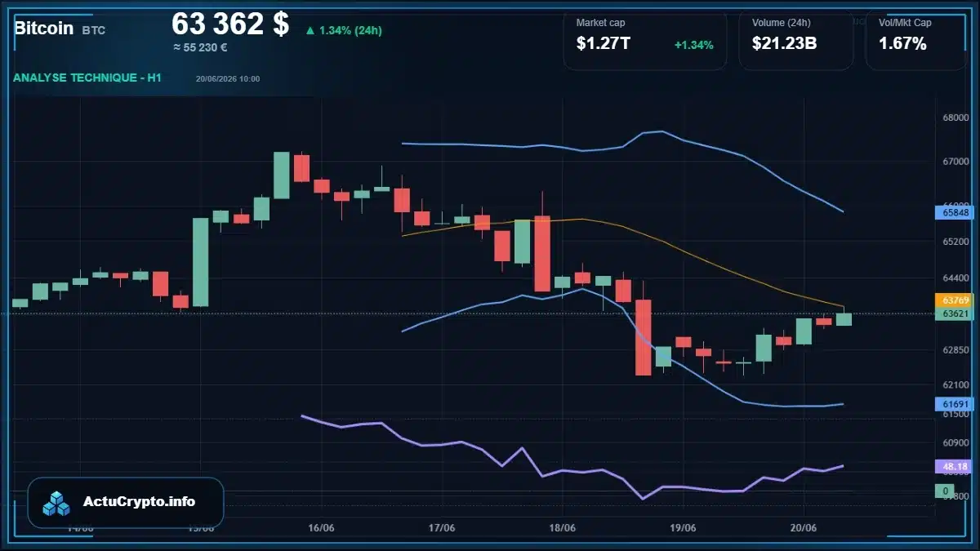Click the 17/06 date axis label
The width and height of the screenshot is (980, 551).
pyautogui.click(x=441, y=527)
